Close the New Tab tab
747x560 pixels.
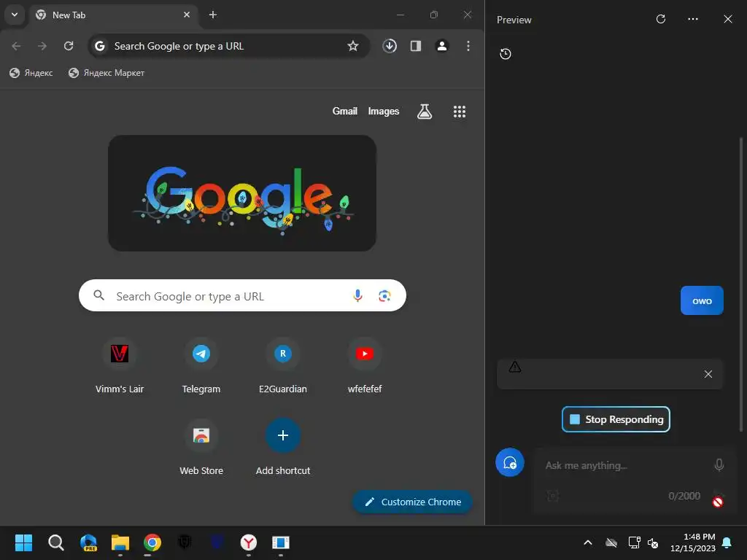point(187,15)
